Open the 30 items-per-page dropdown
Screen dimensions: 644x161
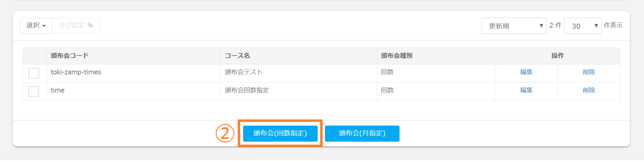(x=582, y=26)
